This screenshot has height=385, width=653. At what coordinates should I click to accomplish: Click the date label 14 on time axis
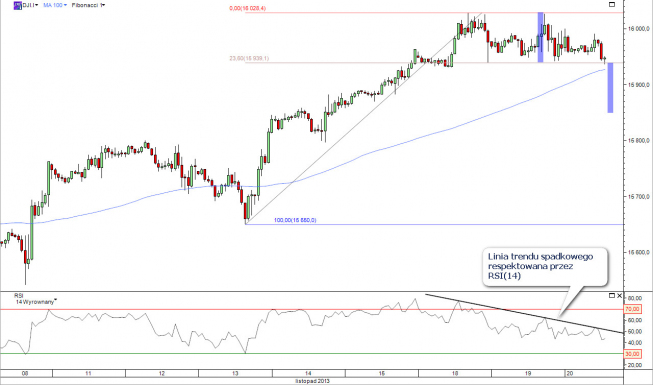tap(308, 373)
